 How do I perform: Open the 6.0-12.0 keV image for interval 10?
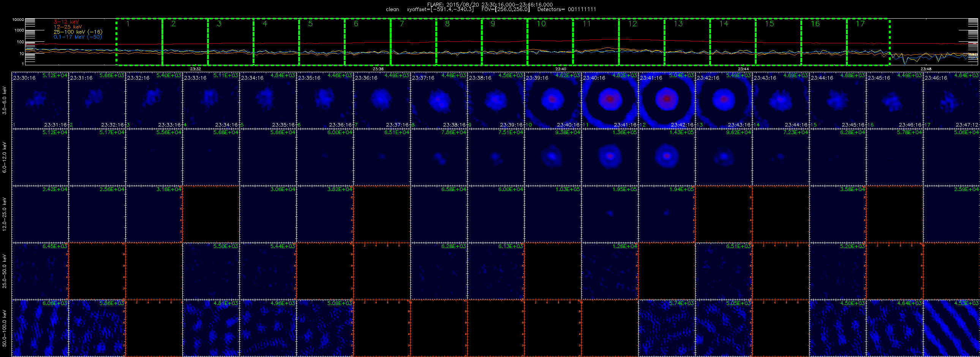[553, 157]
